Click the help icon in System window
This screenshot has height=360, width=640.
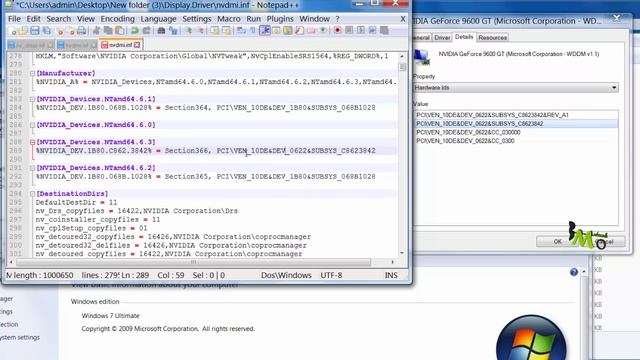click(574, 272)
